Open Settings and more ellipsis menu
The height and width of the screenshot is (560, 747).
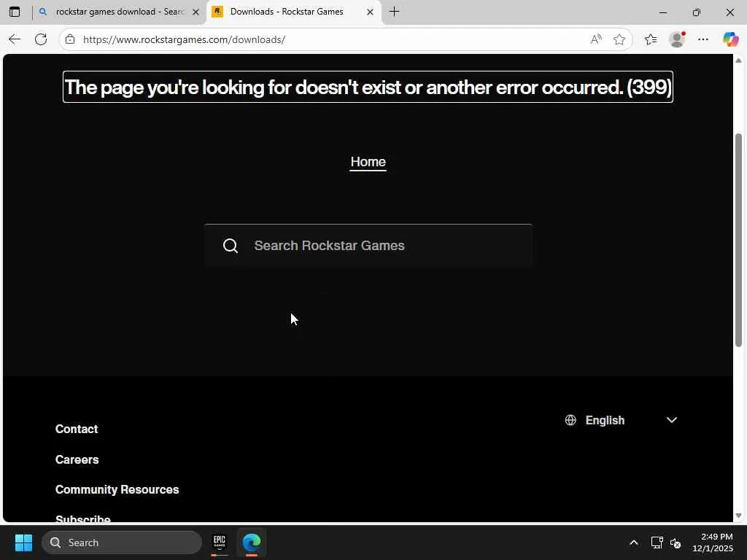(x=703, y=39)
